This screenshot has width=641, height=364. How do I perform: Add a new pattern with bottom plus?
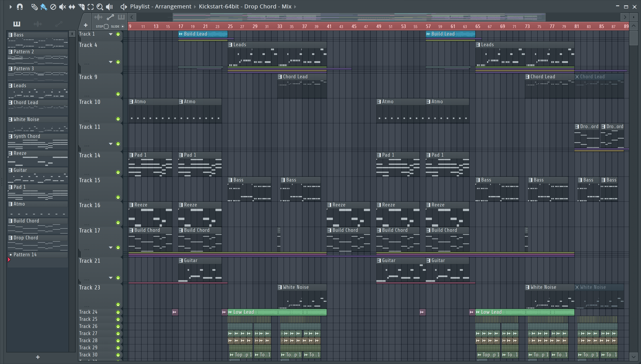click(x=38, y=357)
